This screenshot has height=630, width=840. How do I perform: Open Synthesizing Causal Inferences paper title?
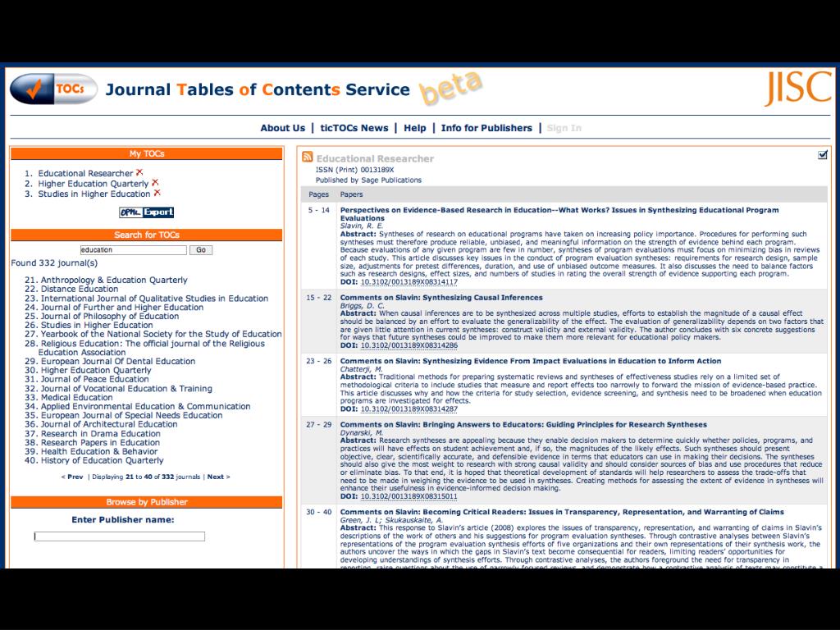point(441,297)
